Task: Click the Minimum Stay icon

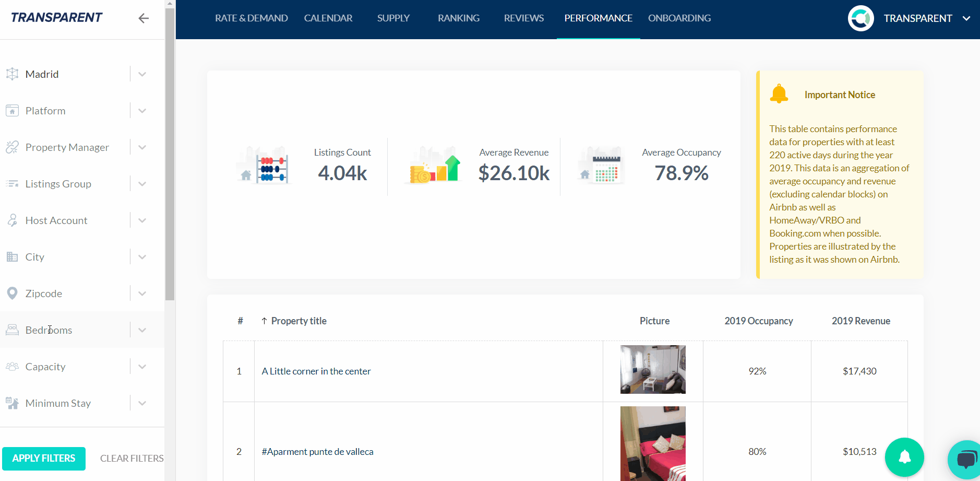Action: (x=12, y=403)
